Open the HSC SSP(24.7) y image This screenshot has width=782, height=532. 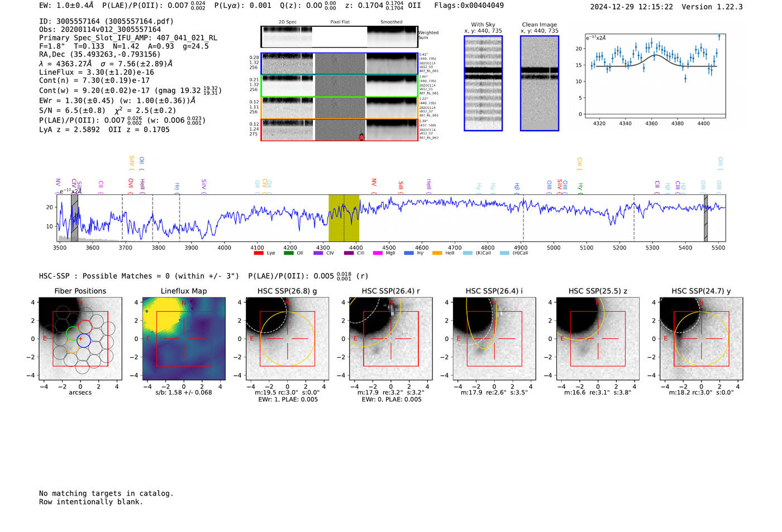(x=701, y=339)
